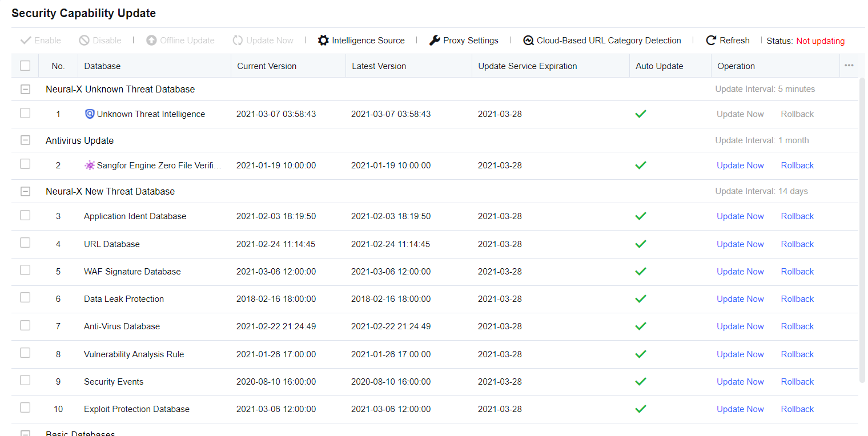Viewport: 868px width, 436px height.
Task: Sort by the Current Version column header
Action: 267,66
